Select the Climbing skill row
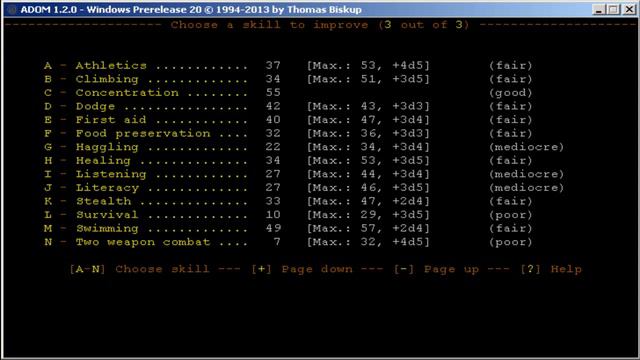 pos(288,79)
